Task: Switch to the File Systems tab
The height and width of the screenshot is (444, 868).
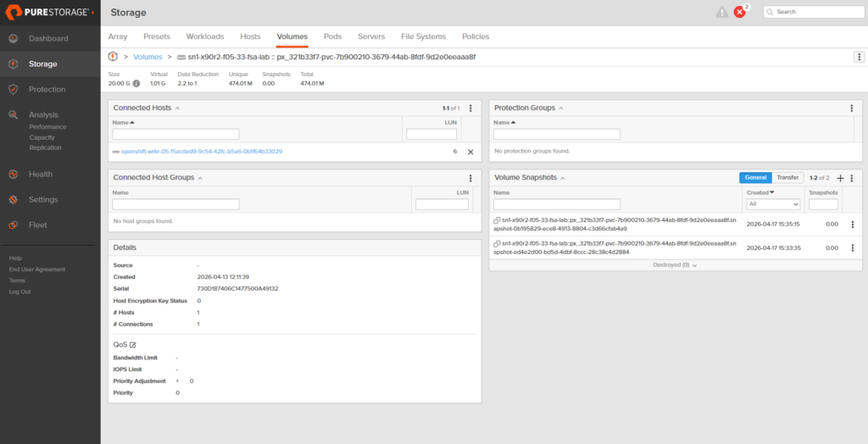Action: point(423,36)
